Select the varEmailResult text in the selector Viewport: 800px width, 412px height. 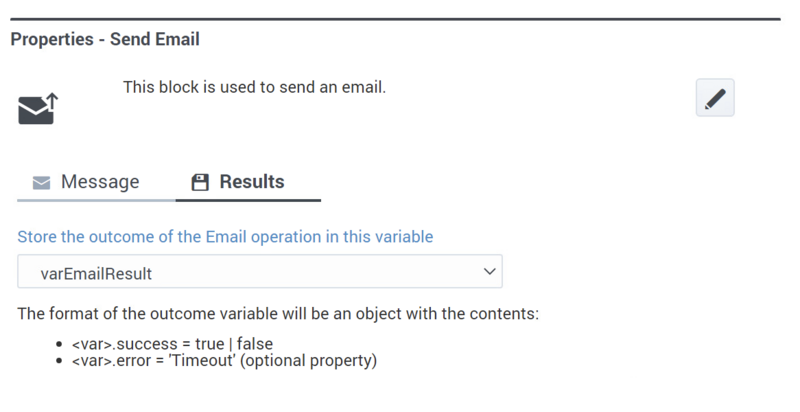tap(96, 274)
